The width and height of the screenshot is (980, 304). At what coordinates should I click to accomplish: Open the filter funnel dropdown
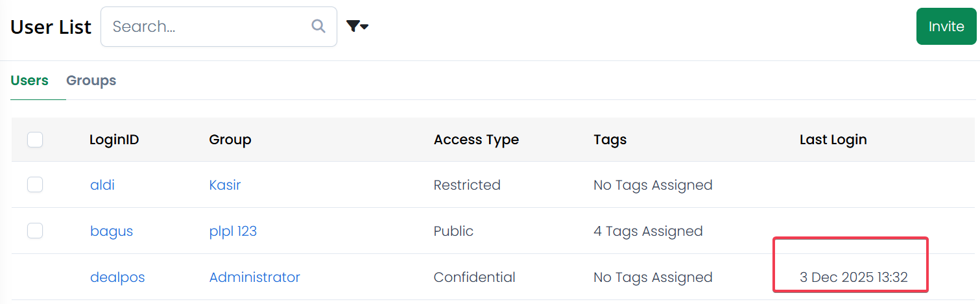tap(357, 26)
